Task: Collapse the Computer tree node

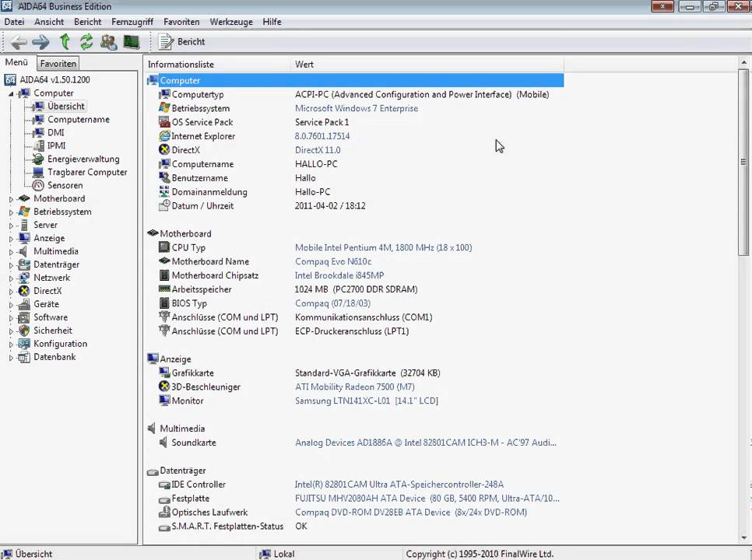Action: point(11,94)
